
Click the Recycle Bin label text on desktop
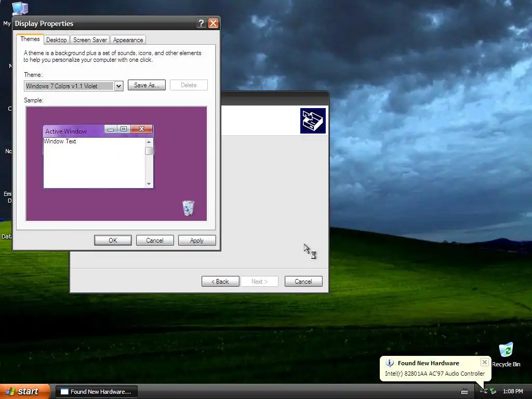pyautogui.click(x=506, y=364)
